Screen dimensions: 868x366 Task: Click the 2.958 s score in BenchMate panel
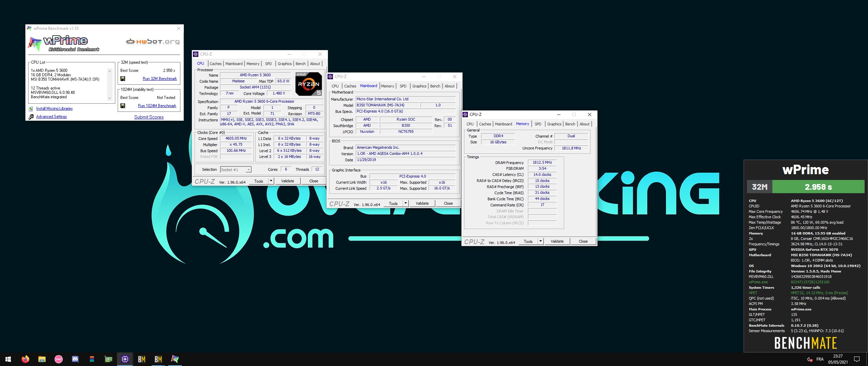click(x=818, y=187)
